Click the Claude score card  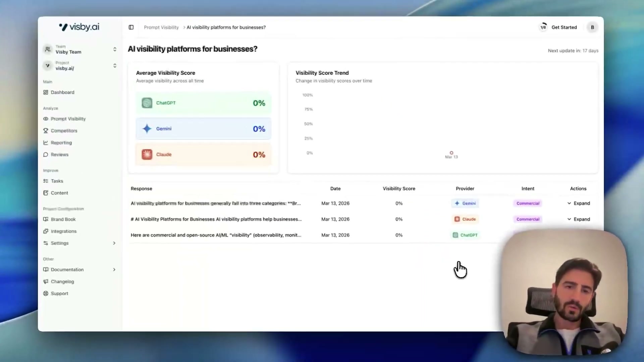click(203, 155)
